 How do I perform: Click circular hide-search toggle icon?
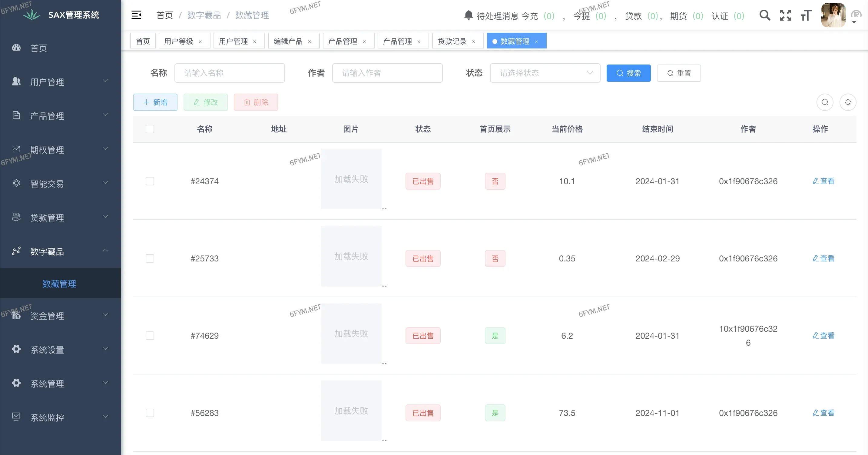pyautogui.click(x=824, y=102)
